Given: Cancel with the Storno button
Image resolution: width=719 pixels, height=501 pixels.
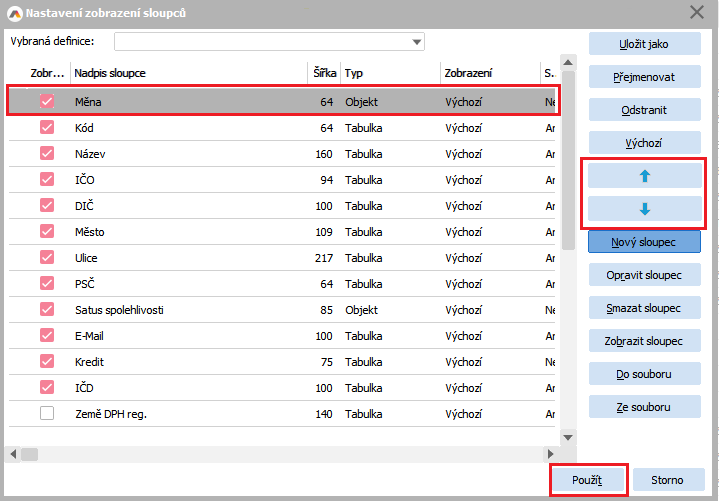Looking at the screenshot, I should 668,480.
